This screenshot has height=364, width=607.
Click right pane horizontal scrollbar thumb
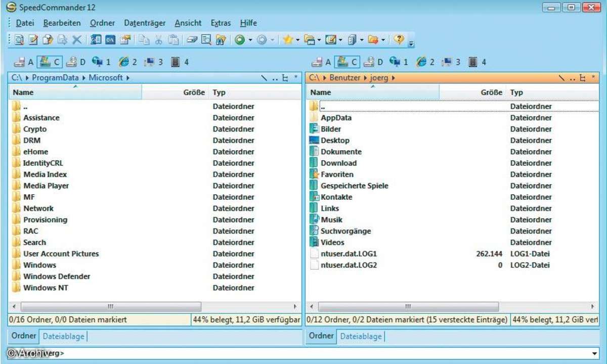(x=408, y=306)
